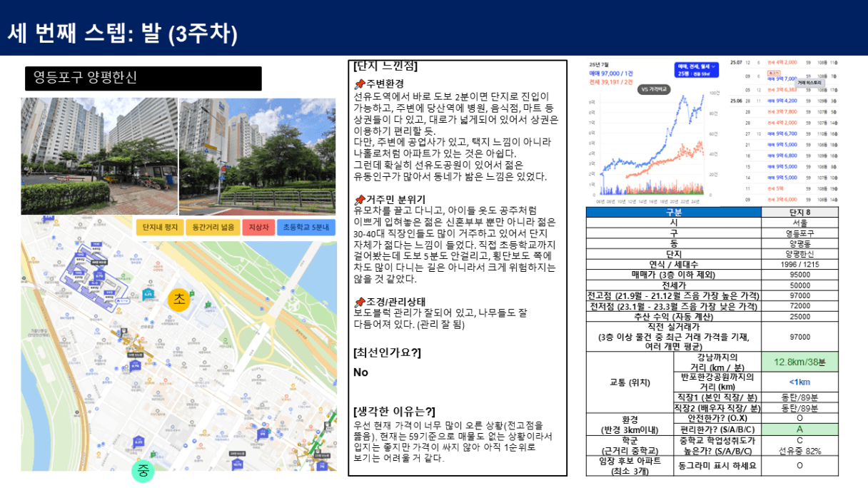
Task: Select the 구분 table header cell
Action: pyautogui.click(x=674, y=213)
